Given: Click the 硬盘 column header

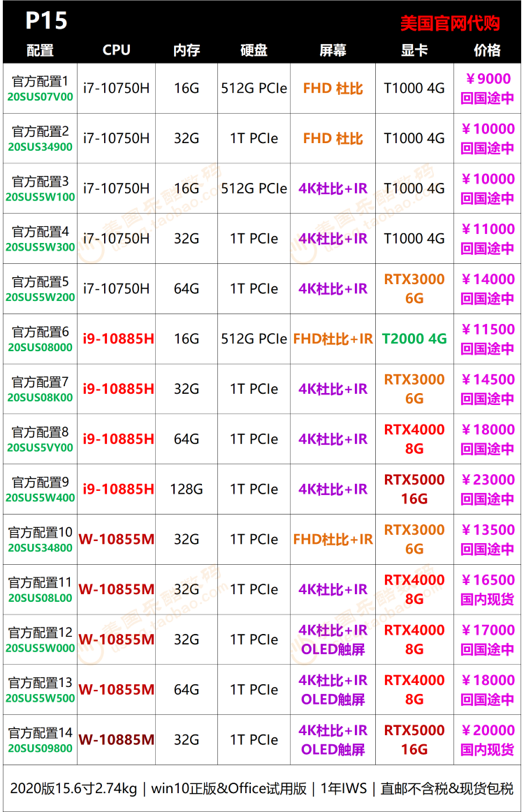Looking at the screenshot, I should [254, 50].
